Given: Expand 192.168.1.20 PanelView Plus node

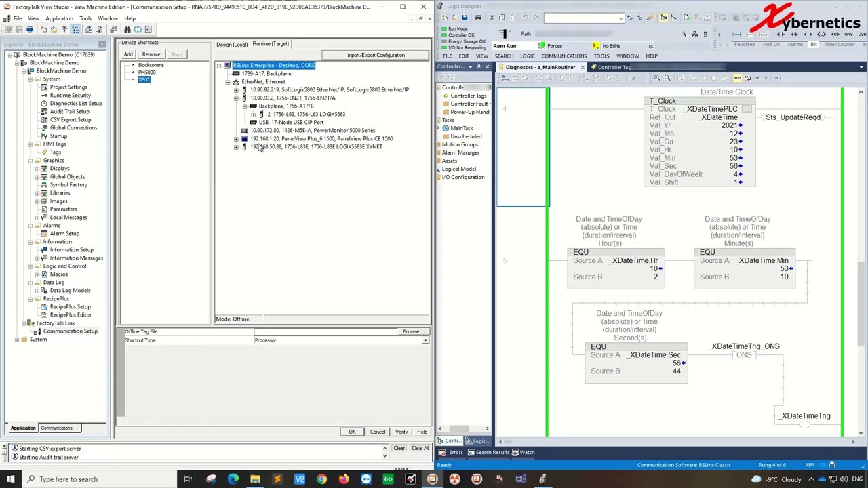Looking at the screenshot, I should point(236,139).
